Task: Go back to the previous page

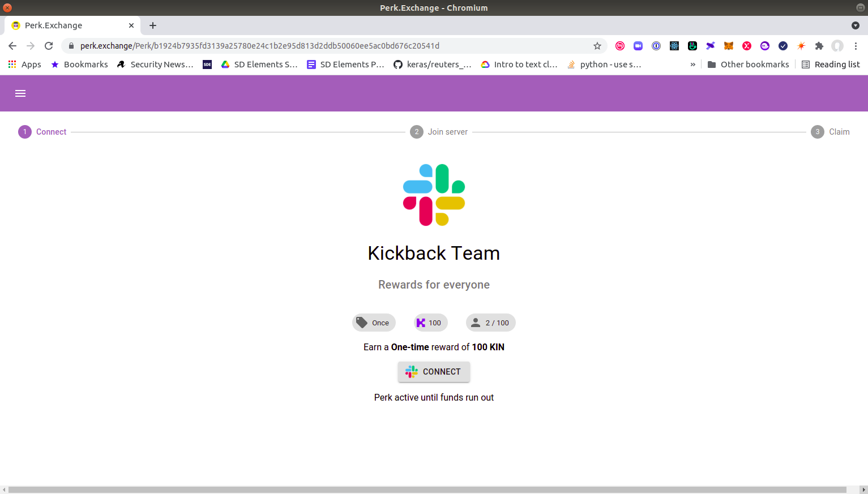Action: 12,46
